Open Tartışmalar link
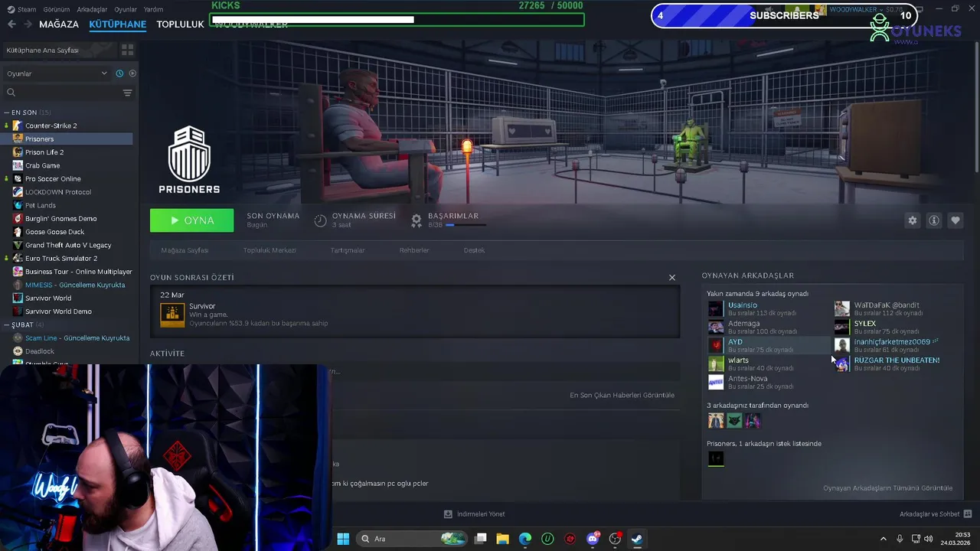This screenshot has height=551, width=980. tap(348, 250)
